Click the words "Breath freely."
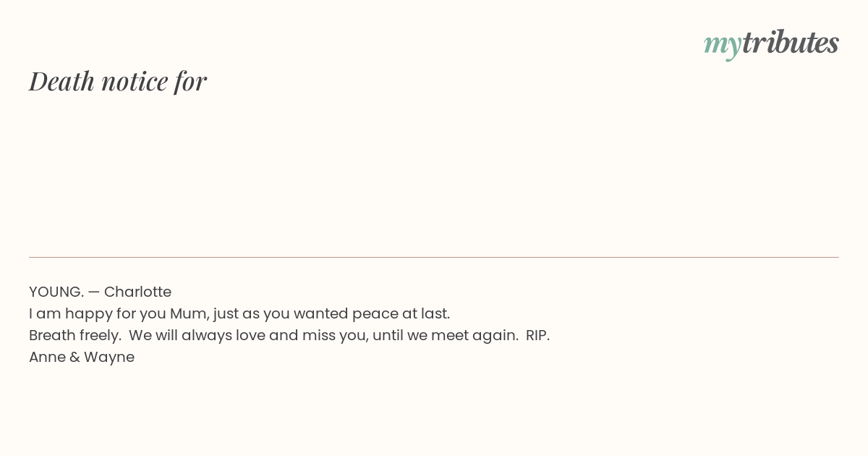Image resolution: width=868 pixels, height=456 pixels. (75, 335)
